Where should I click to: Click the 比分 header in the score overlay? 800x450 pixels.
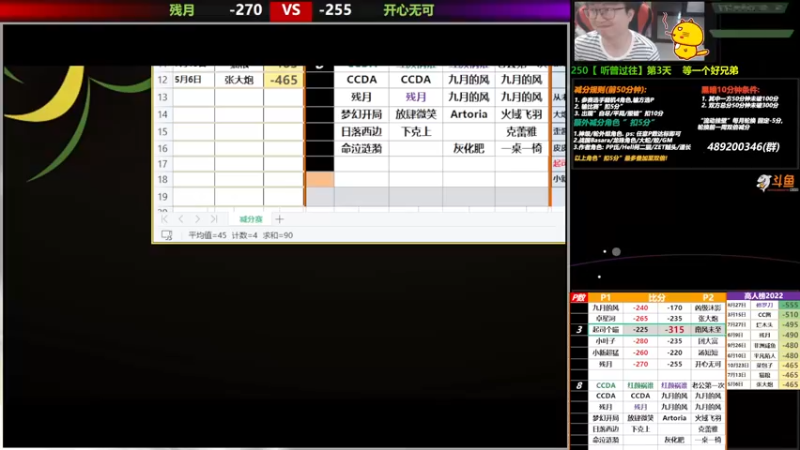[x=657, y=297]
